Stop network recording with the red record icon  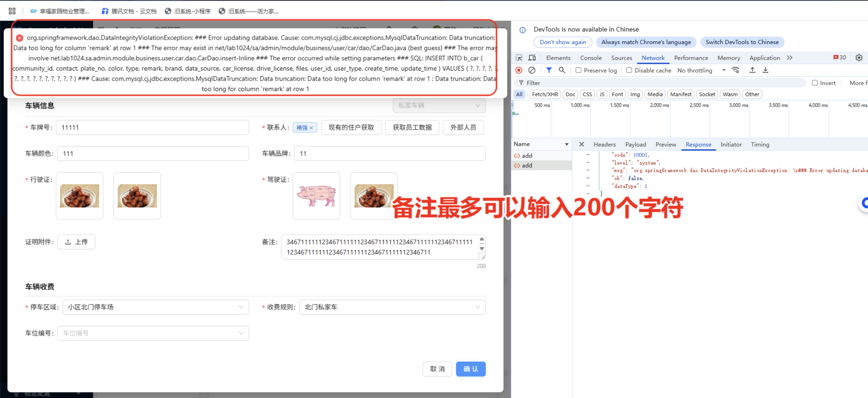click(x=519, y=70)
